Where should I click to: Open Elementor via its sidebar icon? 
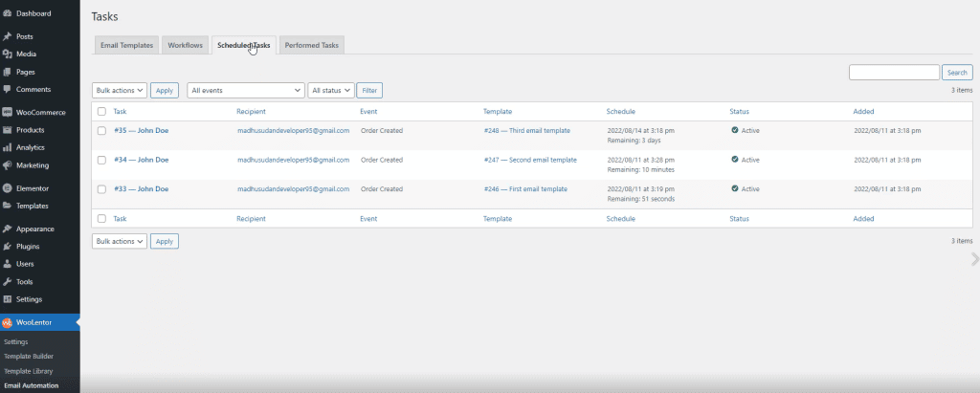point(8,188)
